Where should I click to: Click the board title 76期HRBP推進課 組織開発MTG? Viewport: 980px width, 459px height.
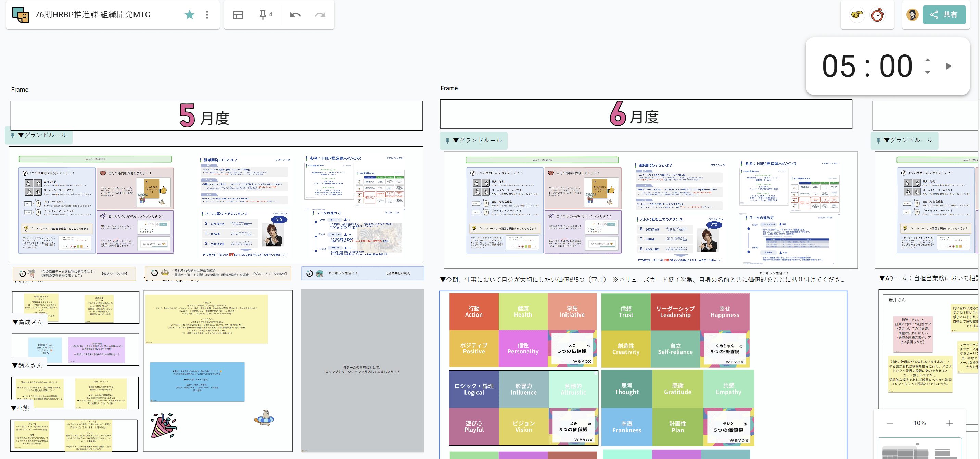(x=92, y=15)
